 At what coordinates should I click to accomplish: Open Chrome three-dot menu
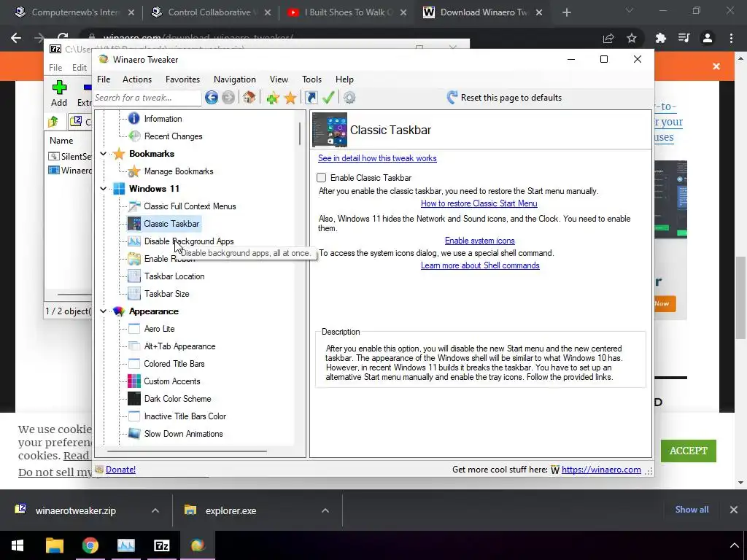pos(731,38)
